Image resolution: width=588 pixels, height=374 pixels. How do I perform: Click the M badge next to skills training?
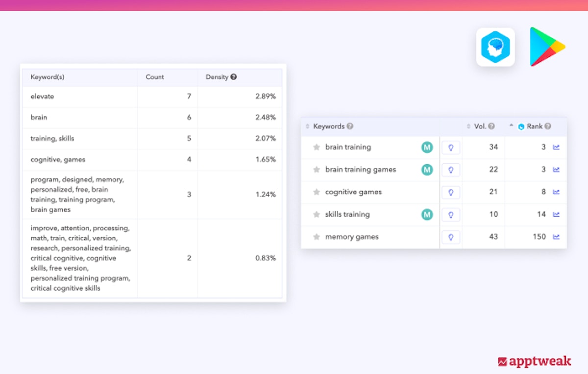tap(427, 214)
